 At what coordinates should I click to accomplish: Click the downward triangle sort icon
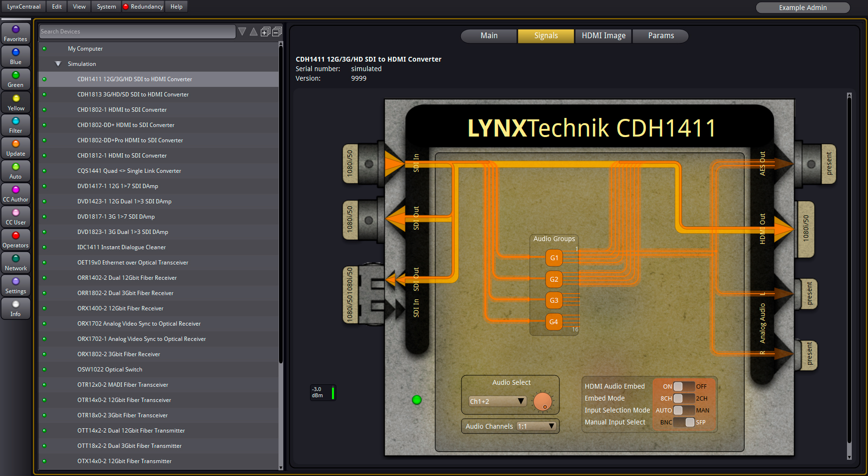click(x=242, y=32)
